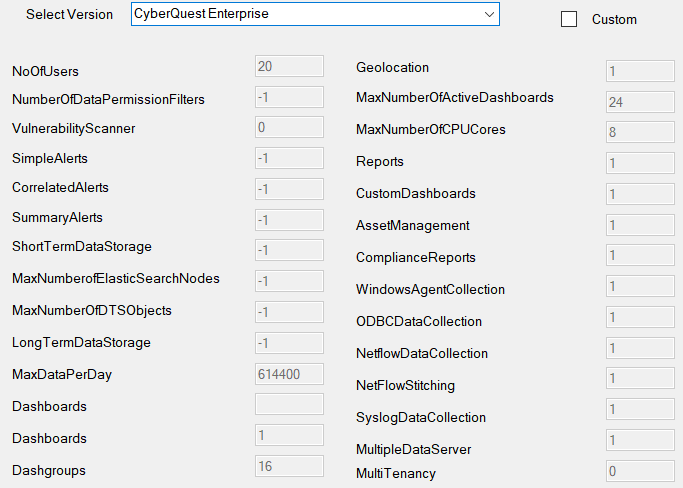The image size is (683, 488).
Task: Click the MaxNumberofElasticSearchNodes field
Action: click(289, 281)
